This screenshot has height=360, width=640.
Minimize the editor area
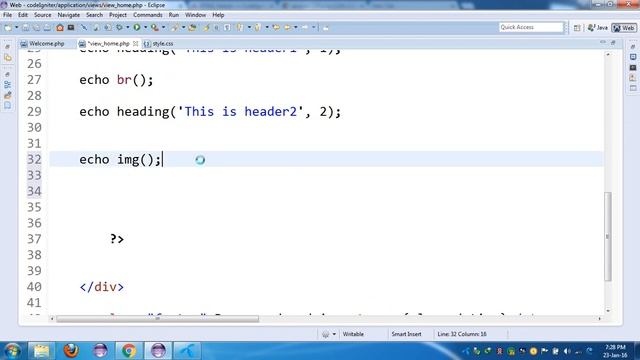tap(603, 42)
